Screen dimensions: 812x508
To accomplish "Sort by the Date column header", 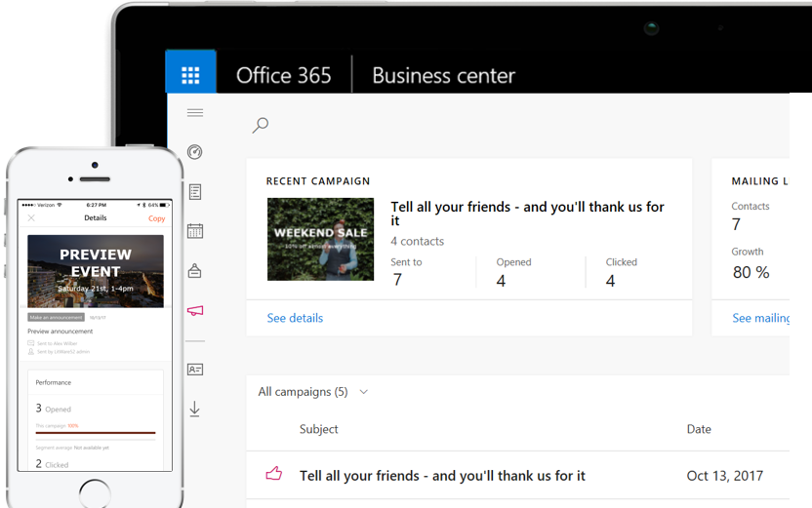I will pyautogui.click(x=699, y=429).
